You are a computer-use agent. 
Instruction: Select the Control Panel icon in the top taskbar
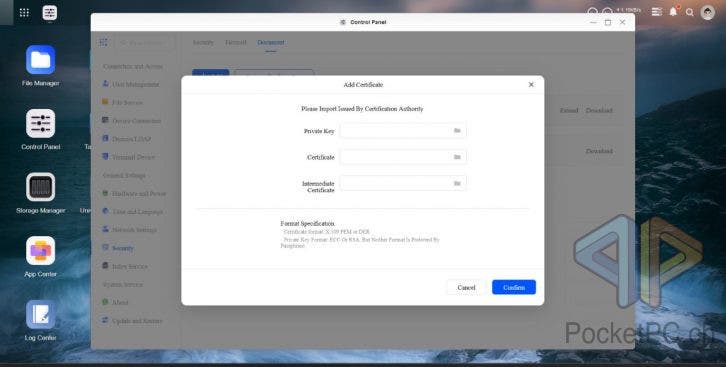pyautogui.click(x=50, y=12)
